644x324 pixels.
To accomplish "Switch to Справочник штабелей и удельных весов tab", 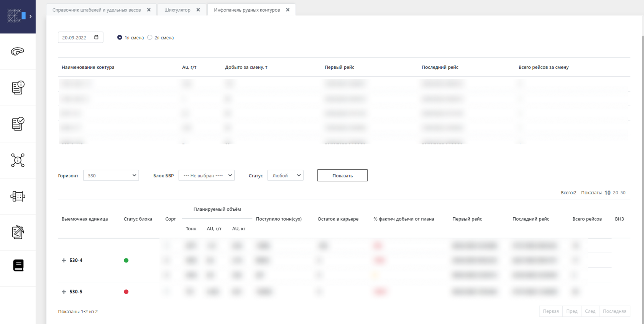I will [x=97, y=10].
